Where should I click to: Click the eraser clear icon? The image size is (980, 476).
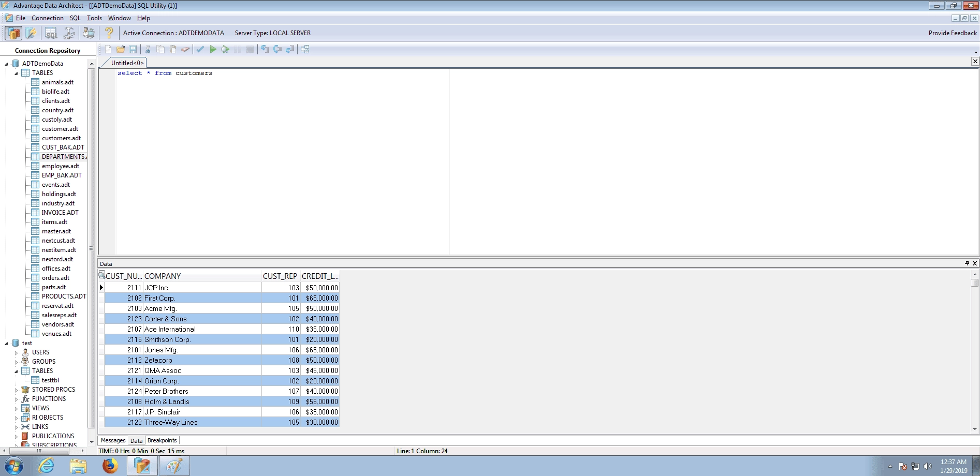tap(185, 50)
